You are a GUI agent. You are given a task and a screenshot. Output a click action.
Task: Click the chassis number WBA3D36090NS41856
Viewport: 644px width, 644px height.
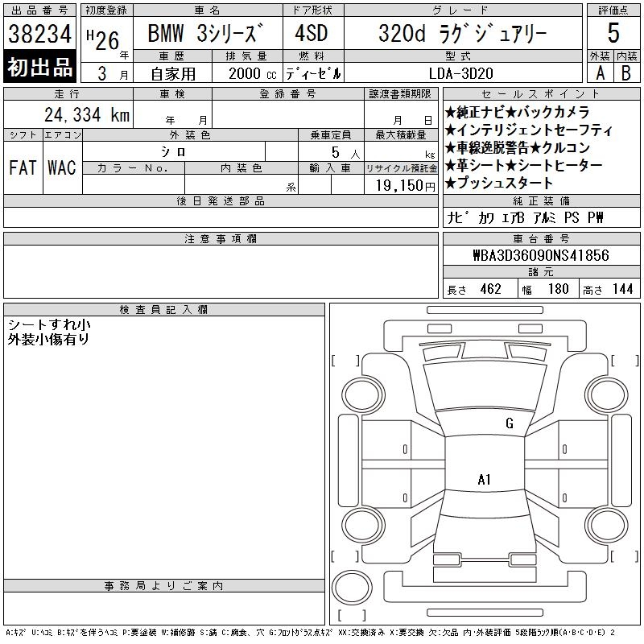point(541,255)
